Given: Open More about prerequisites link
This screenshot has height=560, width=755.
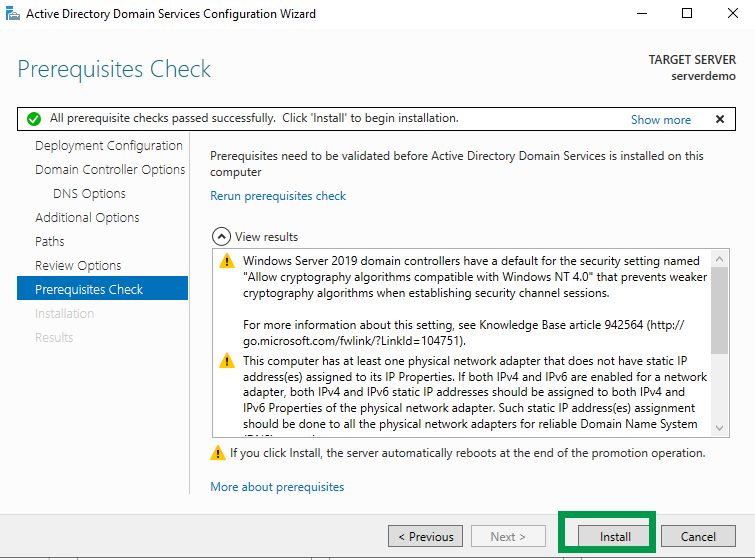Looking at the screenshot, I should tap(277, 487).
